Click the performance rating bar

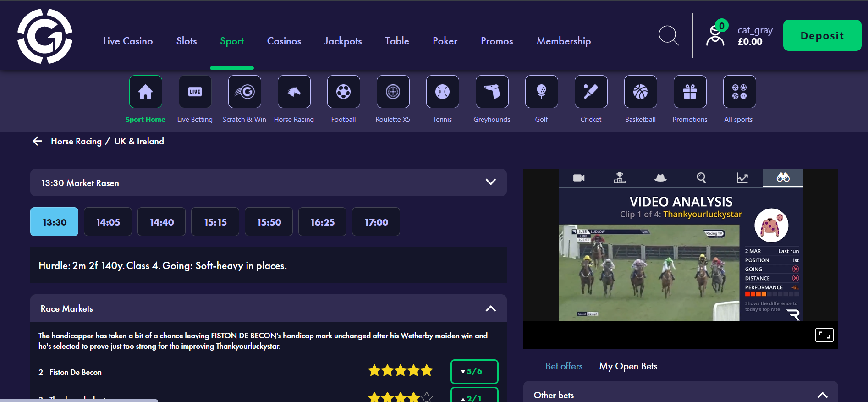772,294
